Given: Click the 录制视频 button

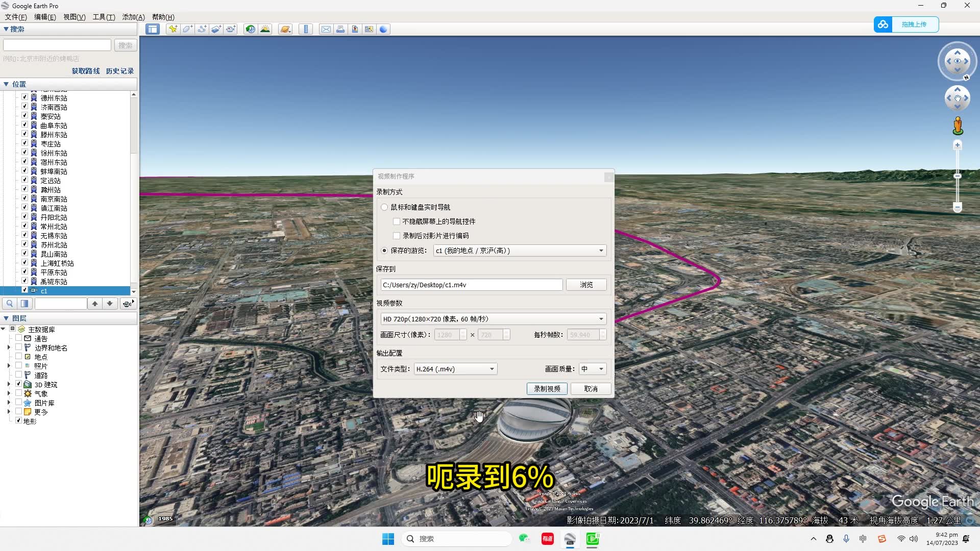Looking at the screenshot, I should tap(547, 389).
